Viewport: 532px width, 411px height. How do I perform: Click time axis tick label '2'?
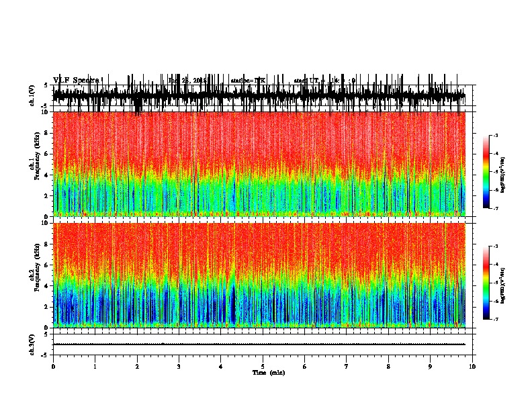point(137,366)
